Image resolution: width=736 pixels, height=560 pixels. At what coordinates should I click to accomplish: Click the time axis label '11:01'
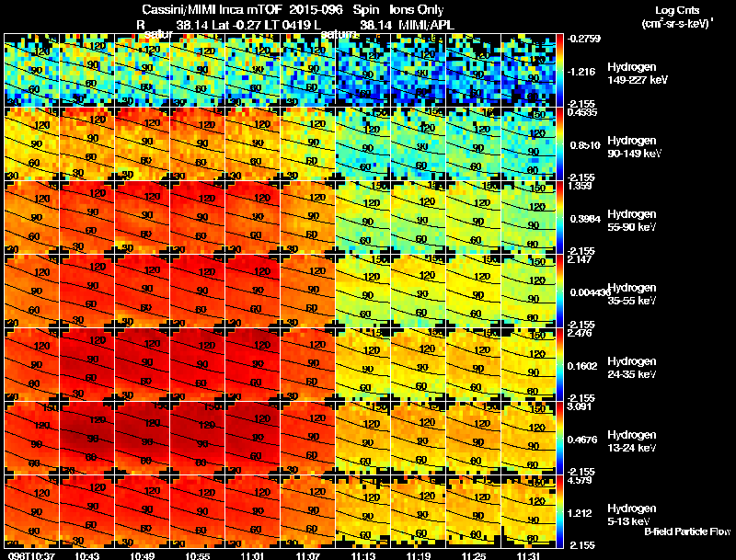[252, 556]
